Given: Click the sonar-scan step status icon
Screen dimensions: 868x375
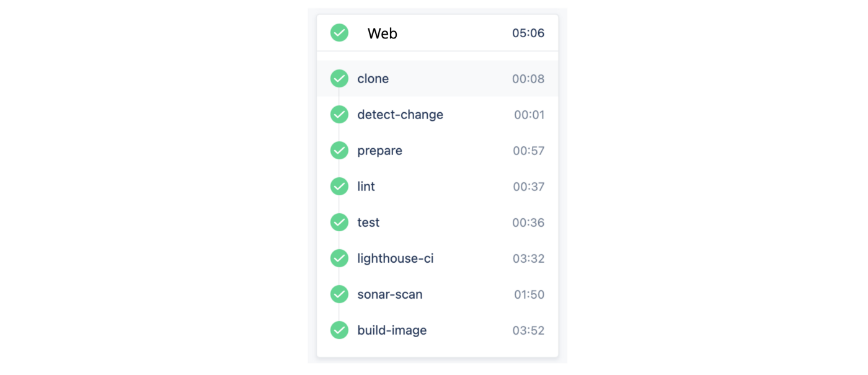Looking at the screenshot, I should point(339,294).
